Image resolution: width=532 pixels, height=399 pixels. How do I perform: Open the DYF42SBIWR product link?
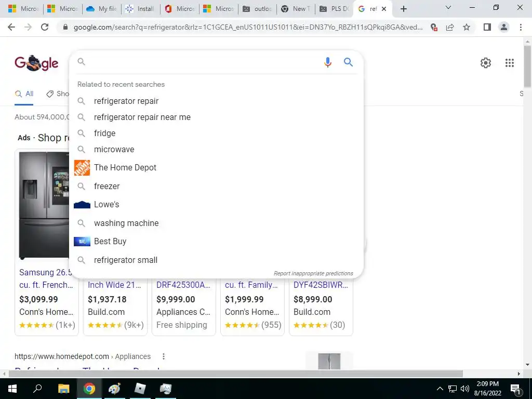point(321,285)
